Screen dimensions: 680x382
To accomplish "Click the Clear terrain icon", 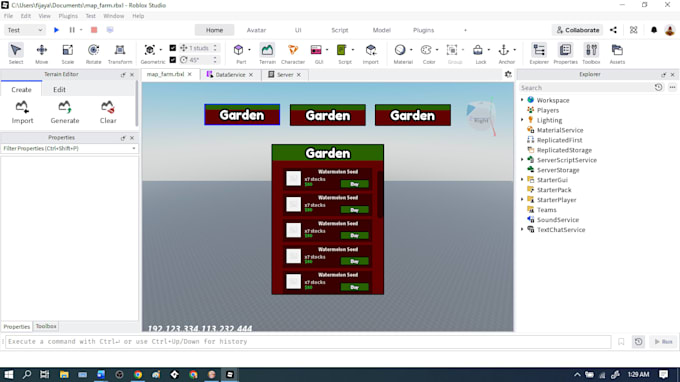I will (x=108, y=112).
